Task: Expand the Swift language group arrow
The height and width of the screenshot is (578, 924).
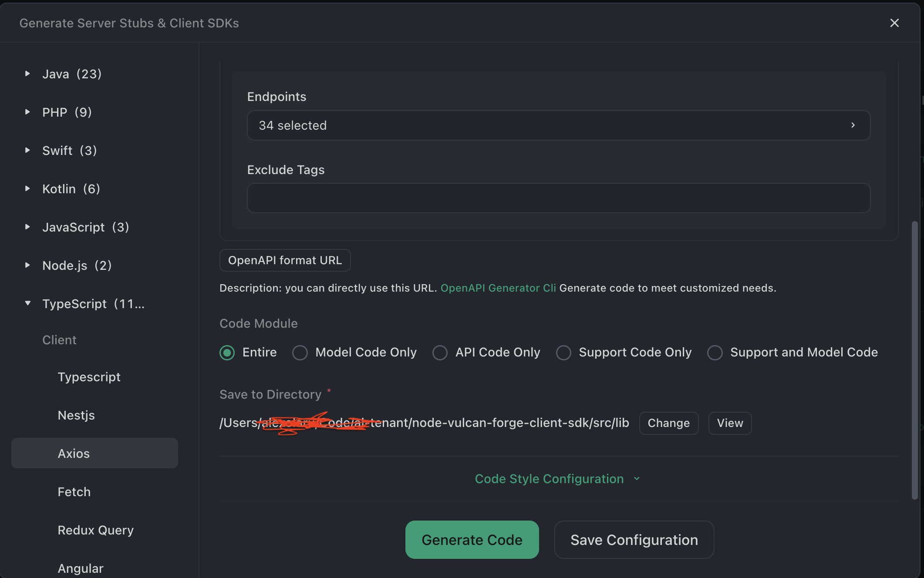Action: click(x=27, y=151)
